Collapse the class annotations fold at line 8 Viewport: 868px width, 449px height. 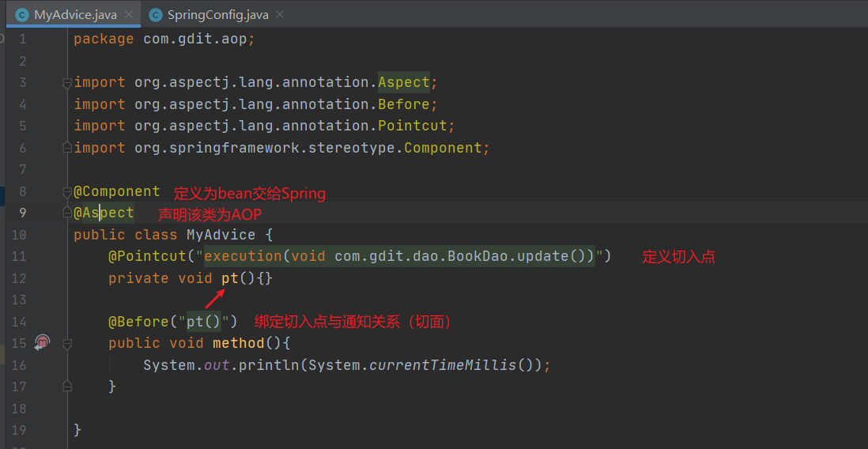coord(67,193)
